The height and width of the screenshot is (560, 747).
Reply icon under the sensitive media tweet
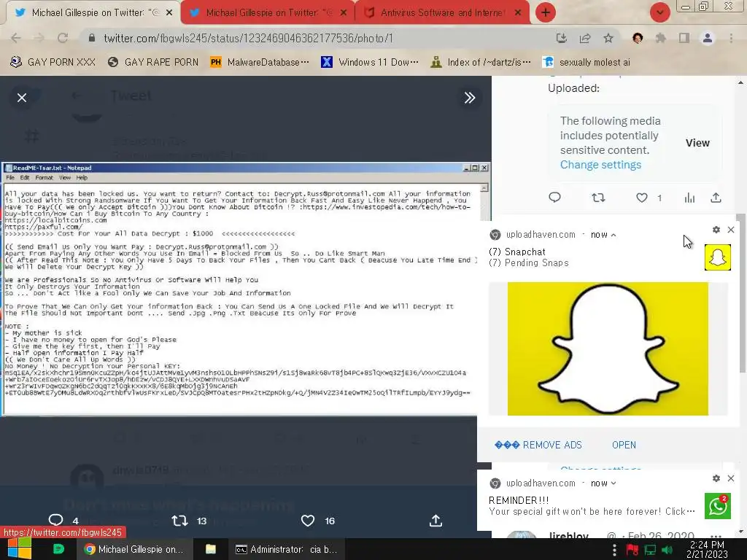pyautogui.click(x=554, y=197)
